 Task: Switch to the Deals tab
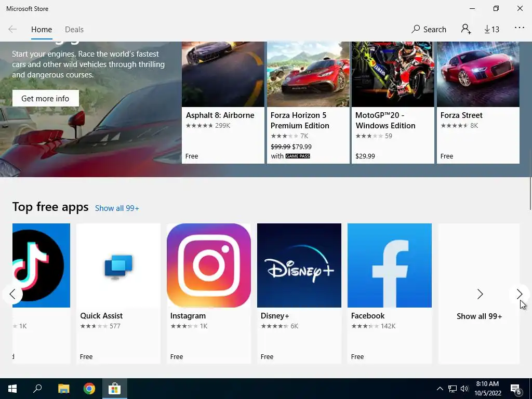pyautogui.click(x=74, y=30)
